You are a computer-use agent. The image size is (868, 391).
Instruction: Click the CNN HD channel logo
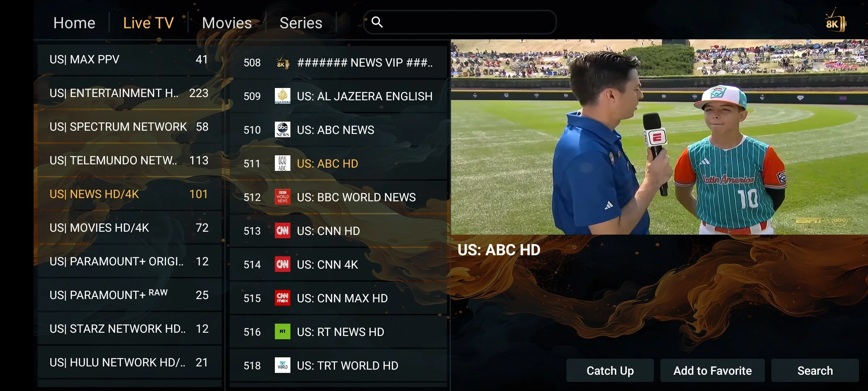click(282, 231)
